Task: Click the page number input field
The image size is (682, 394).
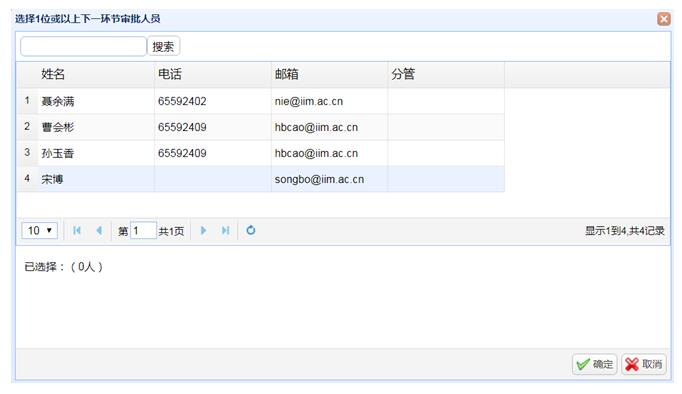Action: tap(143, 230)
